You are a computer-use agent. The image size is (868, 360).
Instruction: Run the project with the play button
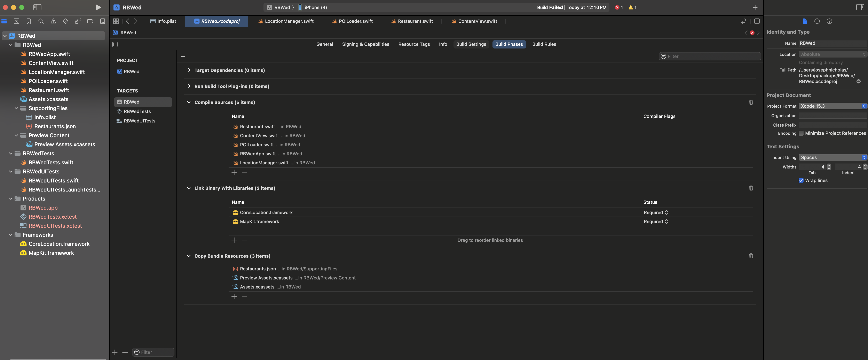point(98,7)
